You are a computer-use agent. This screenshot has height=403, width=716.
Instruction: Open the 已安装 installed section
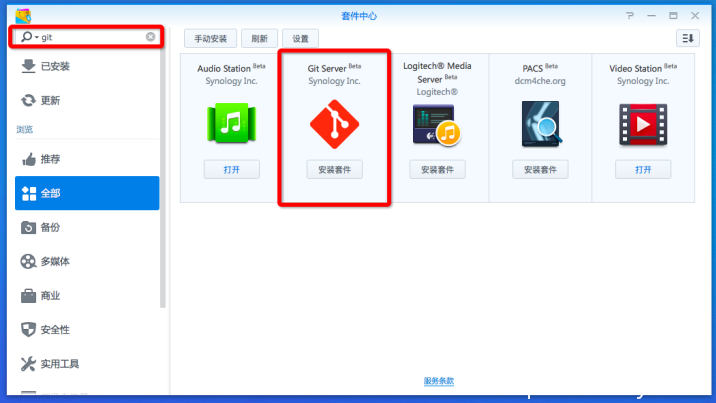(87, 66)
